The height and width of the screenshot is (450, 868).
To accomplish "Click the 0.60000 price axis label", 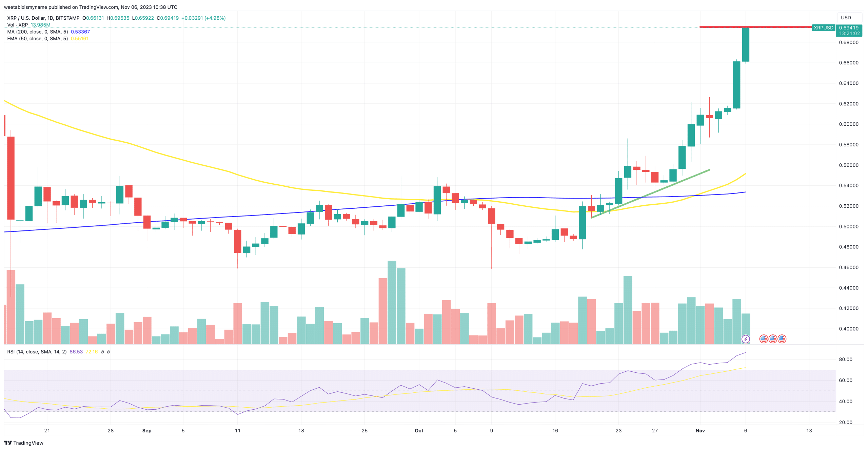I will point(849,124).
